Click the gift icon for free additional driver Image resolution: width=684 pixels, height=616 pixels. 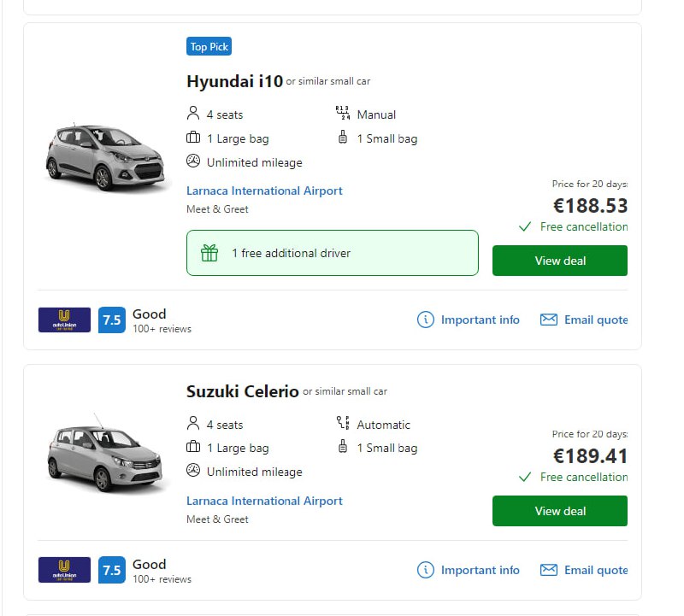click(209, 253)
